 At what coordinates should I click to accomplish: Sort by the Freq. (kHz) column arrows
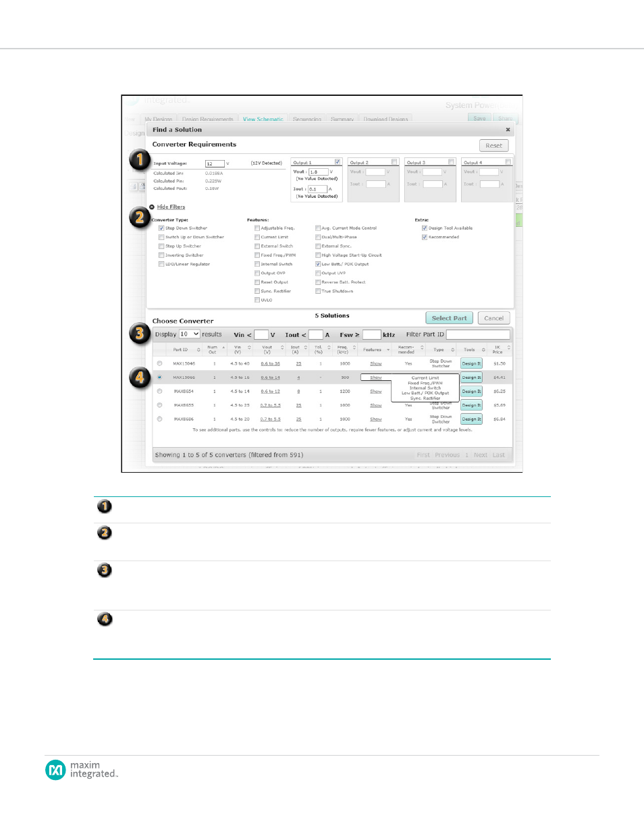coord(354,348)
